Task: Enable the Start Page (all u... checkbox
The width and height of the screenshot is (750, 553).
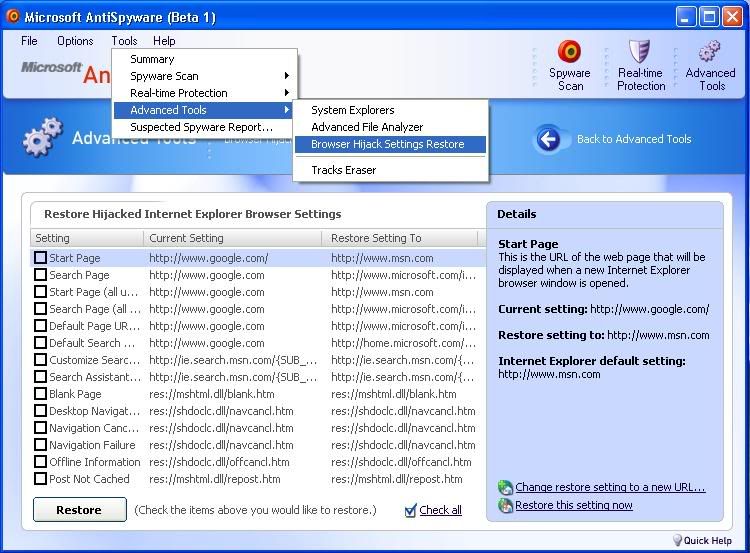Action: point(41,292)
